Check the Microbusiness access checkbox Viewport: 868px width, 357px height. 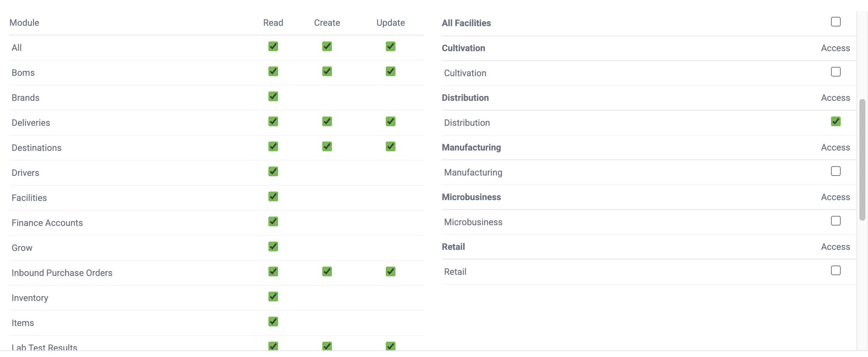click(835, 221)
